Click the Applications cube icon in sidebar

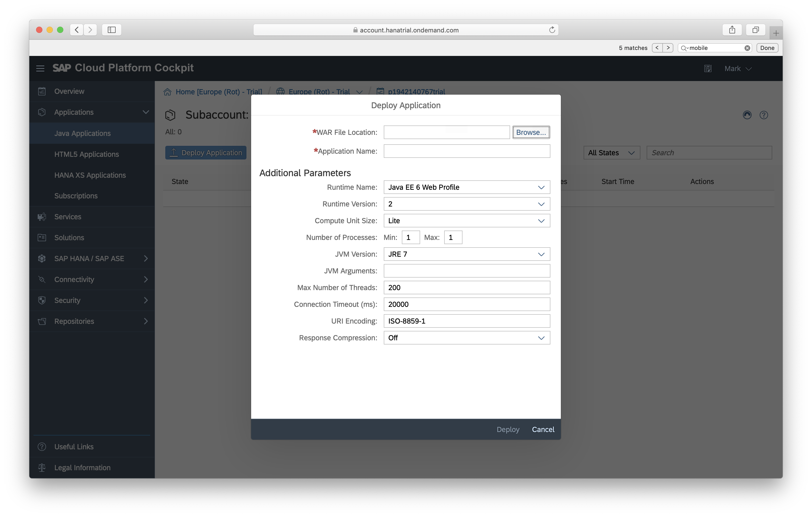coord(42,112)
